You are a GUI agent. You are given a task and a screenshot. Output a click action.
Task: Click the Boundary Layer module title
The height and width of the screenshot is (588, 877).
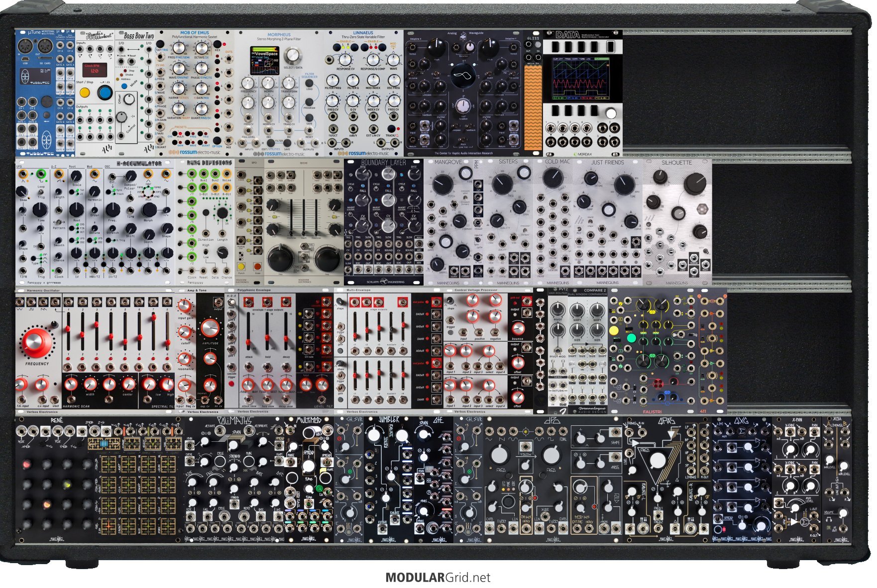coord(384,163)
